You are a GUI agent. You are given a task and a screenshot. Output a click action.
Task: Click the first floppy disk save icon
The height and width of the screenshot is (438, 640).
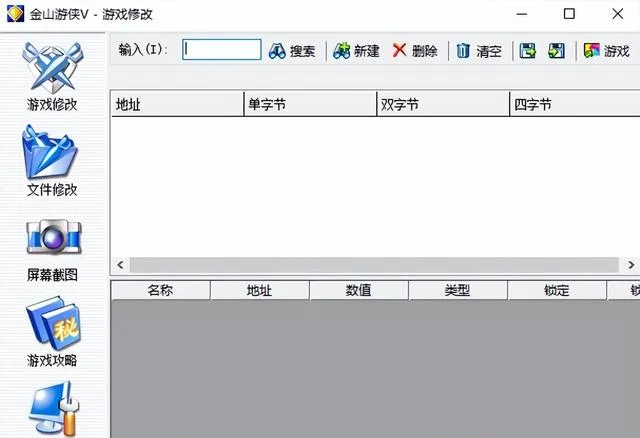click(528, 51)
